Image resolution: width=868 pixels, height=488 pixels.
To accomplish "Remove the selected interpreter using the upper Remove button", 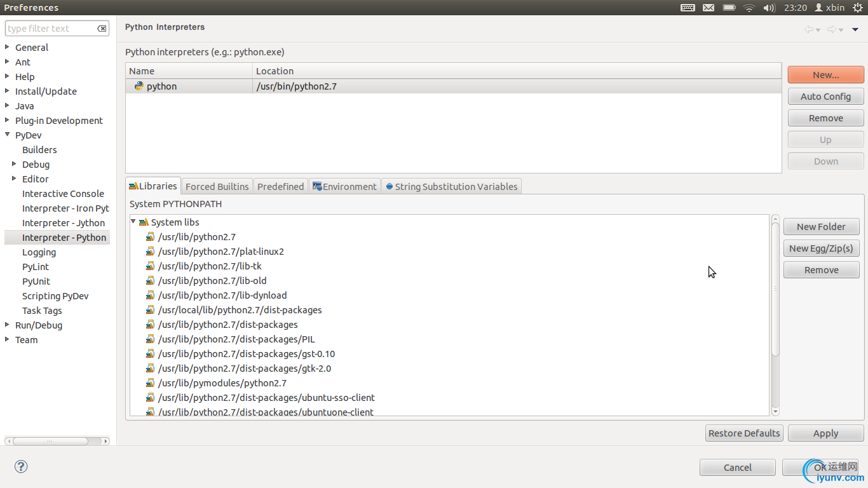I will point(825,118).
